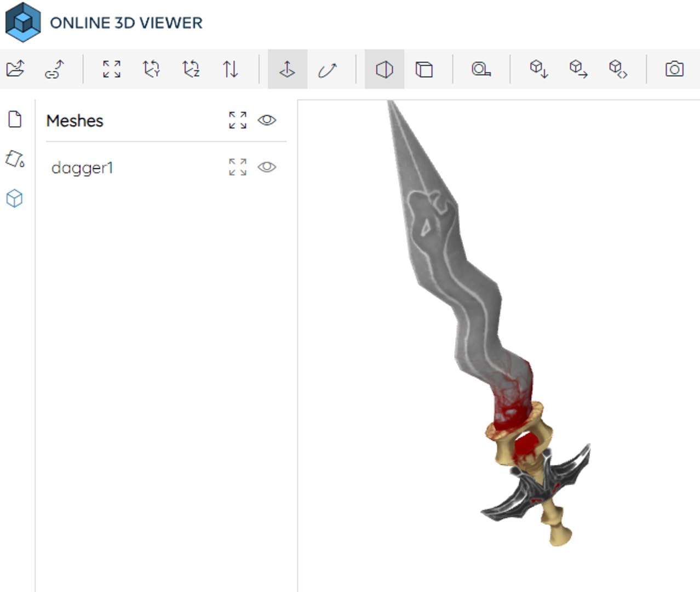Open share and embed dialog
Screen dimensions: 700x592
(x=618, y=69)
